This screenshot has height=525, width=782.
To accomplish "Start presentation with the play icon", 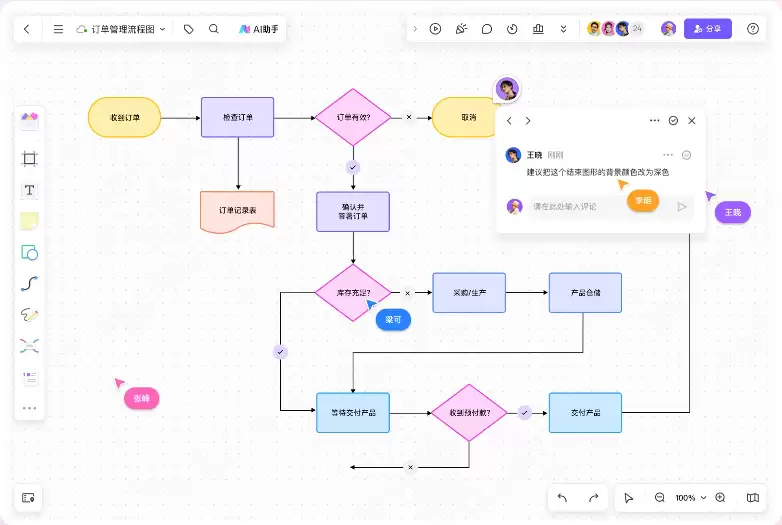I will (435, 29).
